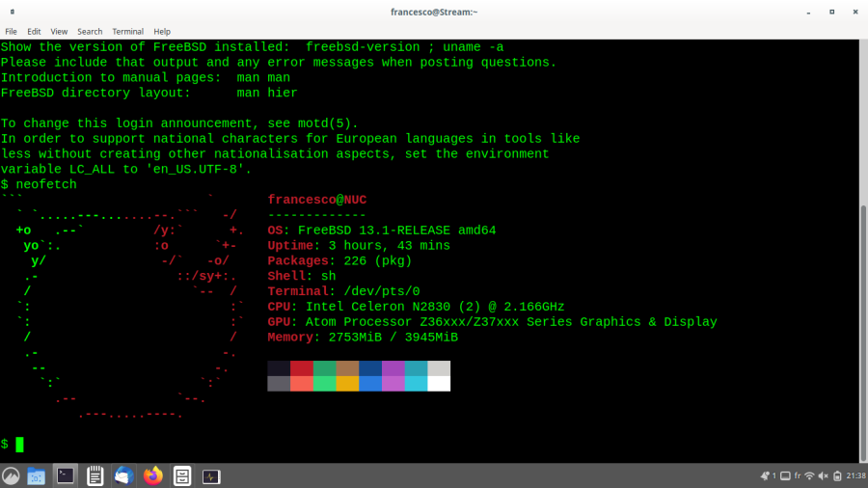Click the terminal icon in the taskbar
The image size is (868, 488).
point(66,475)
